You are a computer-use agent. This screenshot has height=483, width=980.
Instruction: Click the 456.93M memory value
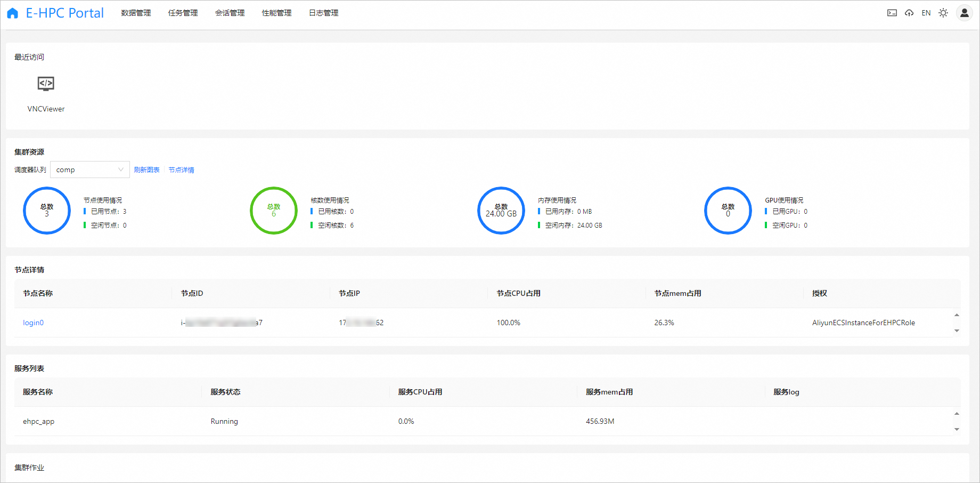(600, 421)
